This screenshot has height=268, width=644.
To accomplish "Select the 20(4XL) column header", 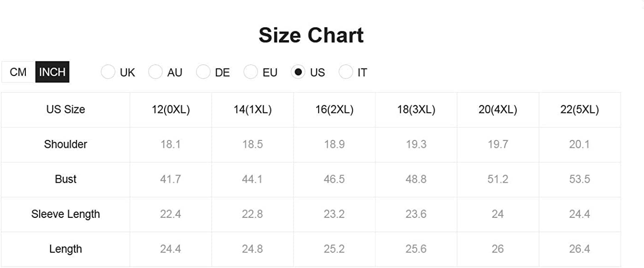I will tap(498, 110).
